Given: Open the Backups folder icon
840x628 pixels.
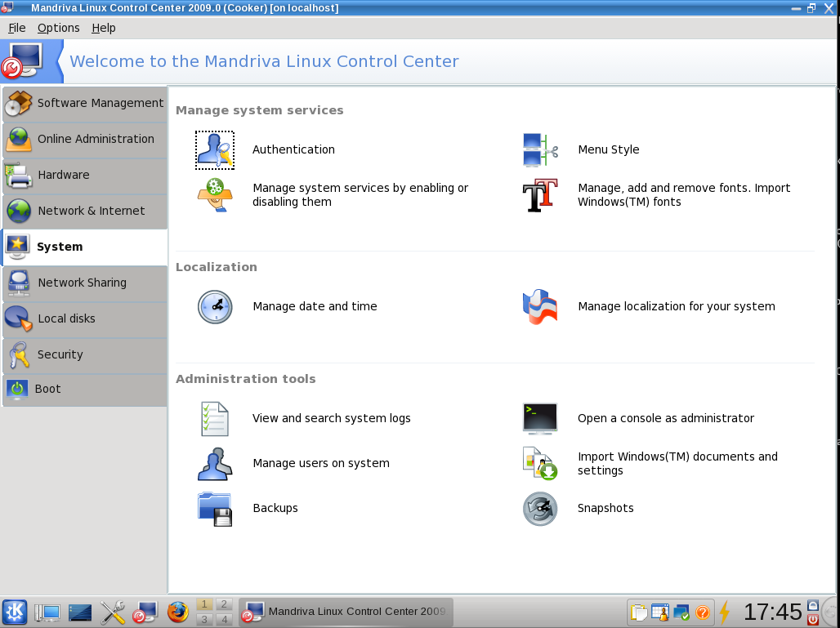Looking at the screenshot, I should (215, 509).
